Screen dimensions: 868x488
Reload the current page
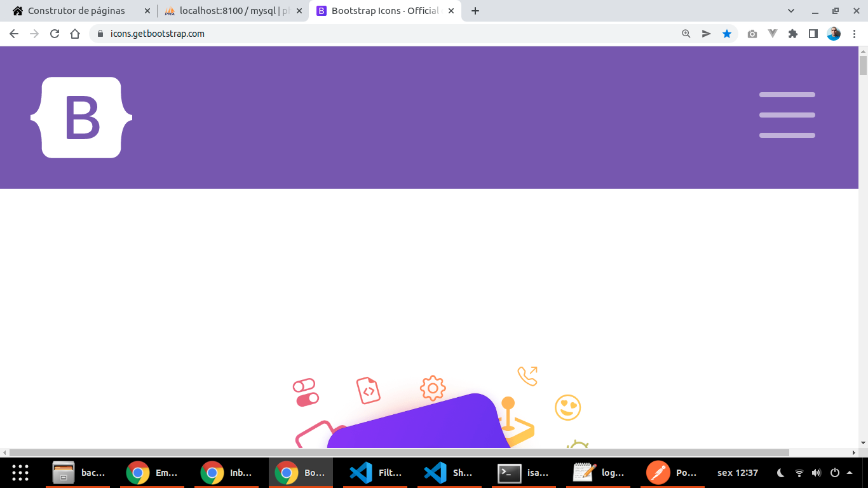tap(54, 34)
